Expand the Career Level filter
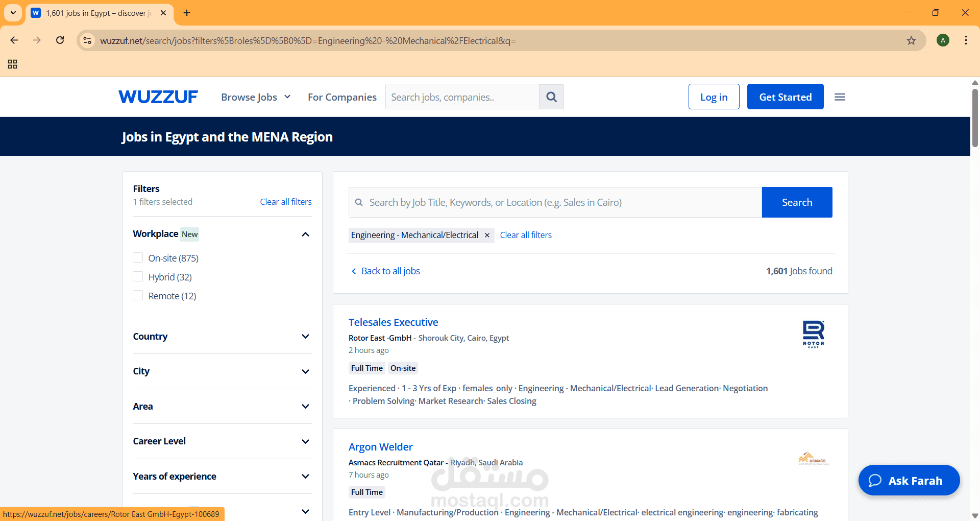 305,441
